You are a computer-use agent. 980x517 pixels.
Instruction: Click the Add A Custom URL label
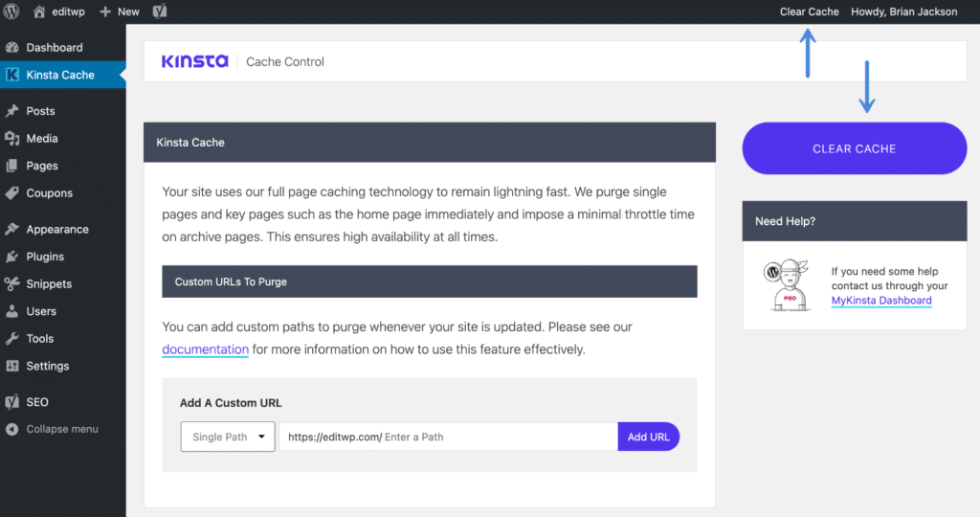[231, 403]
